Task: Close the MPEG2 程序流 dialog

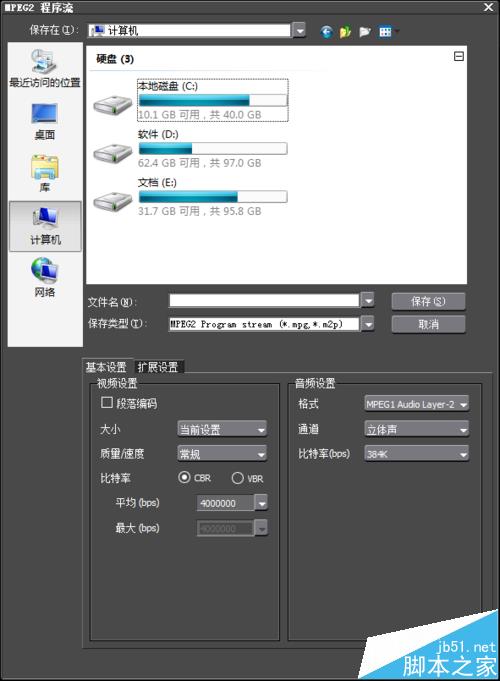Action: [x=489, y=7]
